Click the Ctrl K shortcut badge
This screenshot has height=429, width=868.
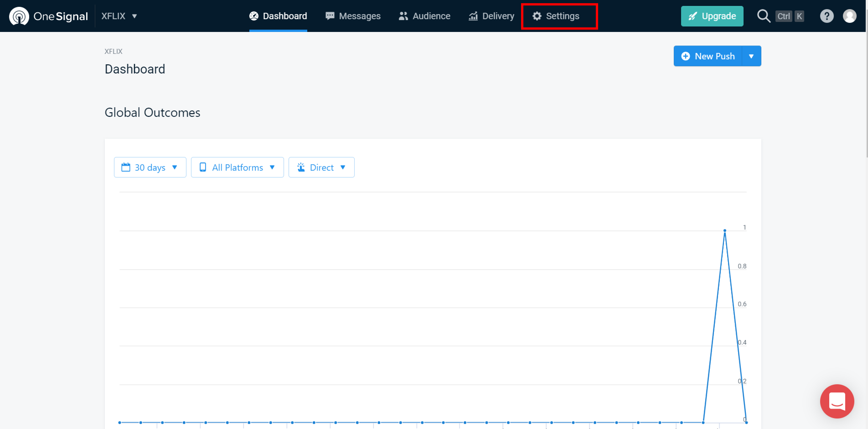click(790, 16)
